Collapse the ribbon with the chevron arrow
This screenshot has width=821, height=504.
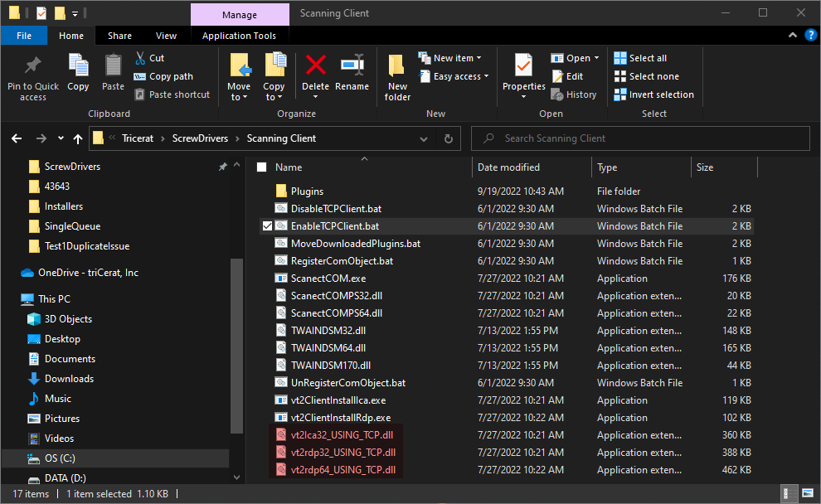(x=792, y=36)
